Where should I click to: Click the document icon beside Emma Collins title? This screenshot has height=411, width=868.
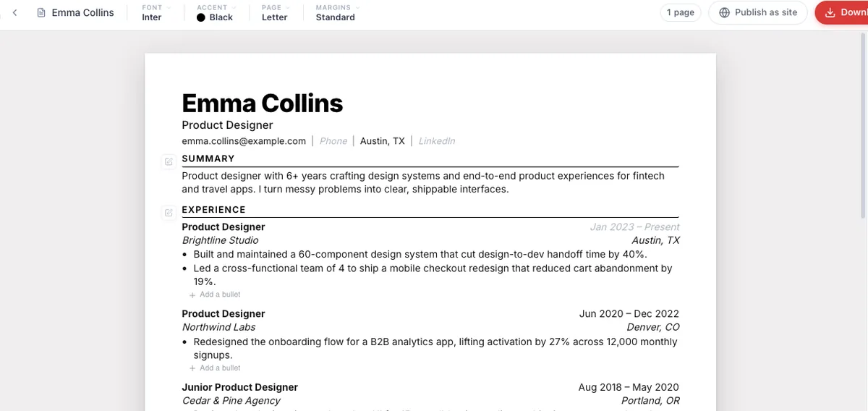pos(41,12)
